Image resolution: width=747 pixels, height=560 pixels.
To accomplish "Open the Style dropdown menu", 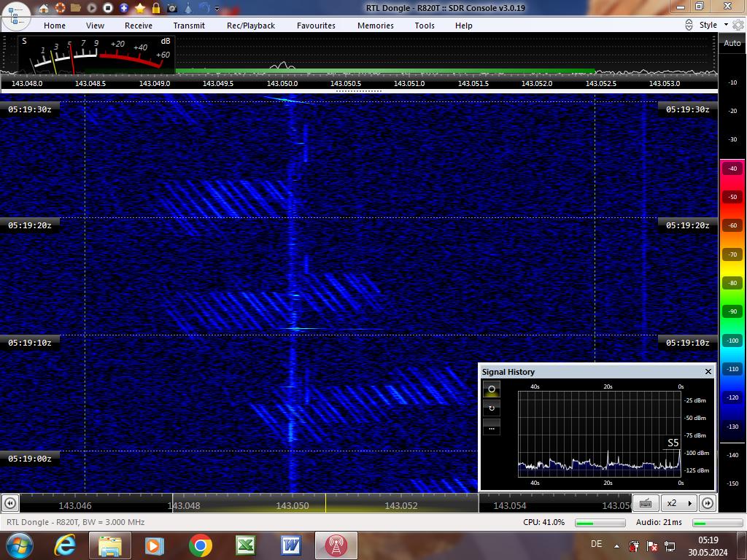I will (713, 25).
